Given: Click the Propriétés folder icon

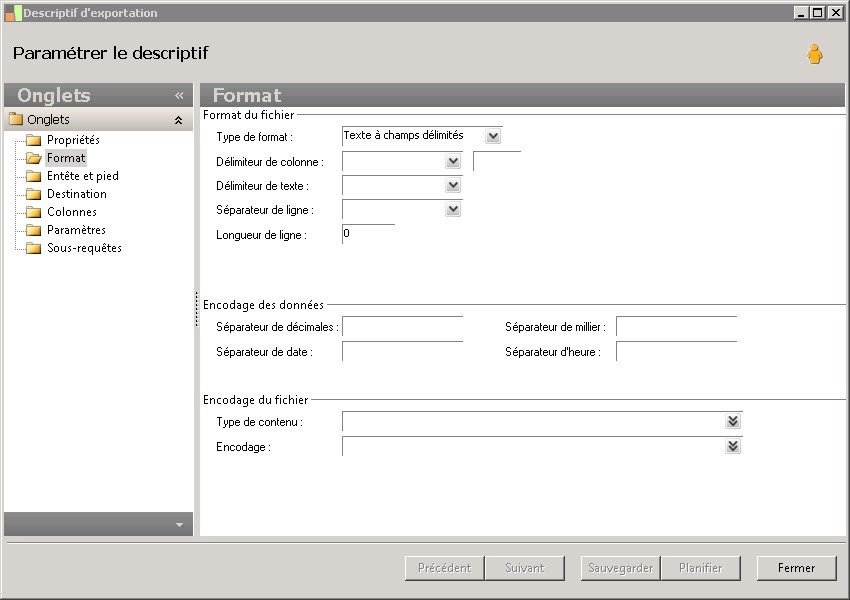Looking at the screenshot, I should [33, 140].
